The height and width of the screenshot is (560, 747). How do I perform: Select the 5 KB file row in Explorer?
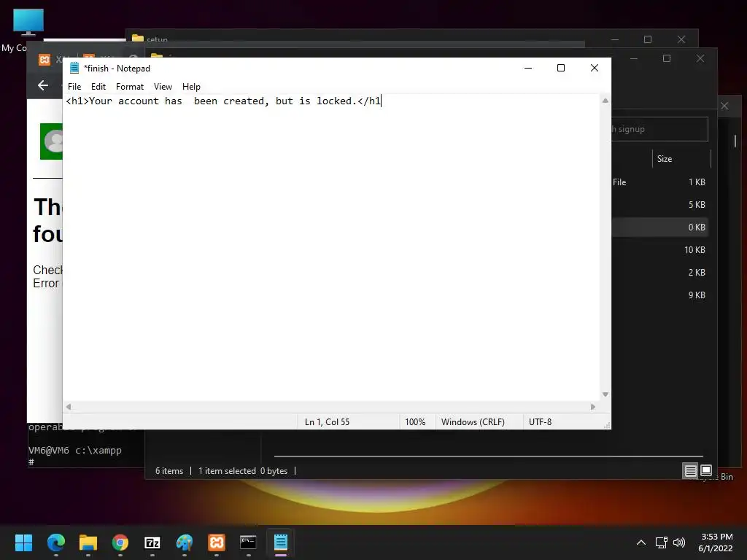tap(659, 205)
